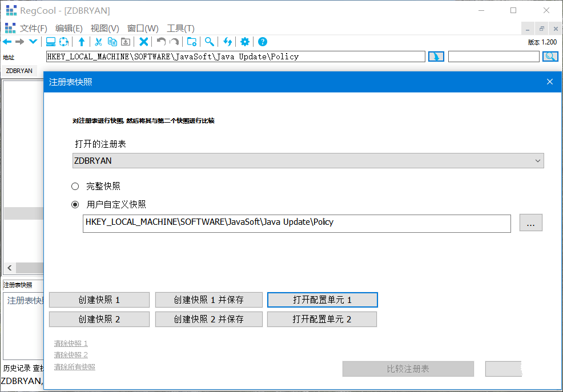Open the 文件(F) menu
This screenshot has height=392, width=563.
[33, 28]
